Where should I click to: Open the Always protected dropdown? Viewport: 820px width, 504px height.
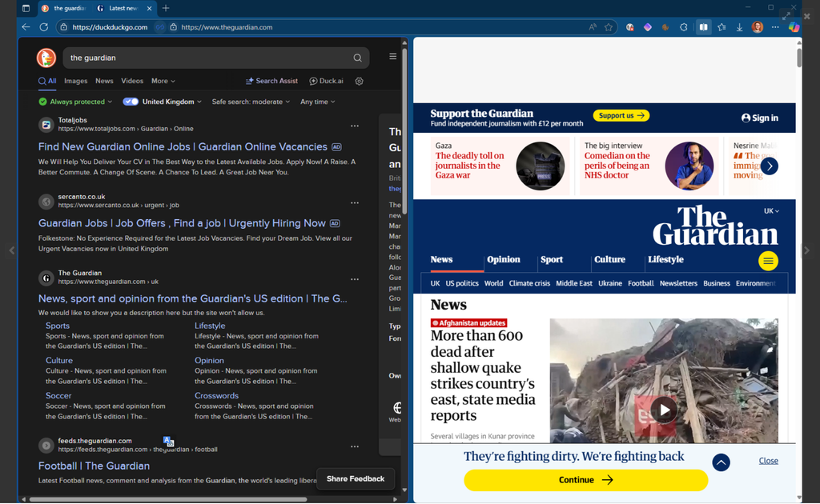point(76,102)
